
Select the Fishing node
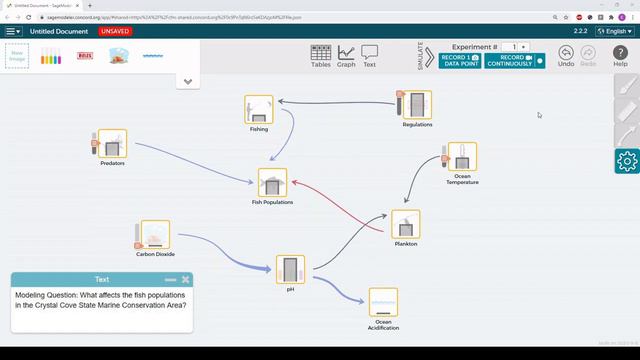tap(259, 110)
